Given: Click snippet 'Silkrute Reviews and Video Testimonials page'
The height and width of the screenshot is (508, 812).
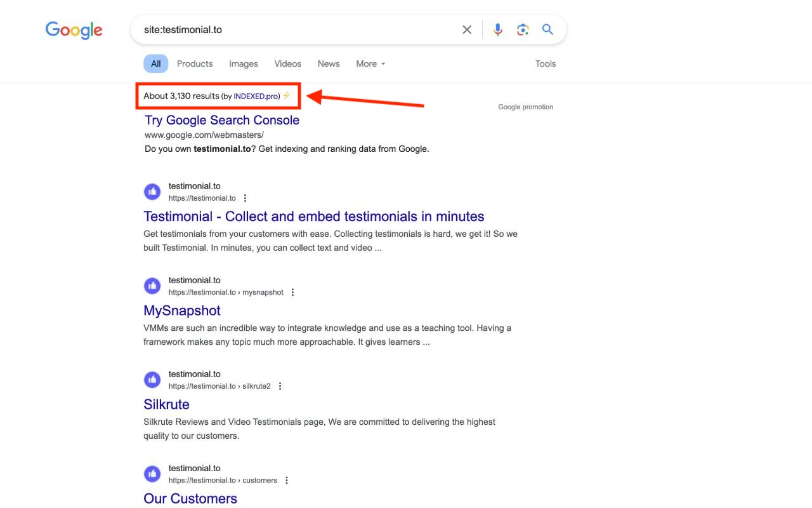Looking at the screenshot, I should click(x=319, y=429).
